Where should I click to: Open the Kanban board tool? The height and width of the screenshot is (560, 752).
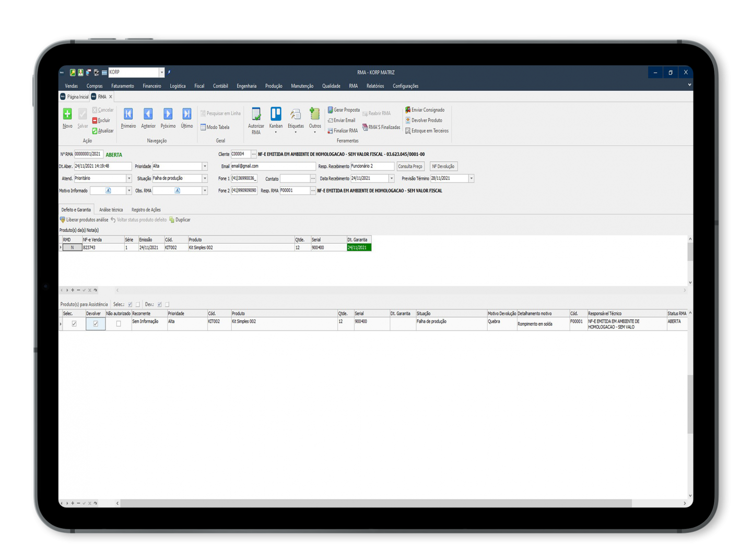(x=276, y=114)
